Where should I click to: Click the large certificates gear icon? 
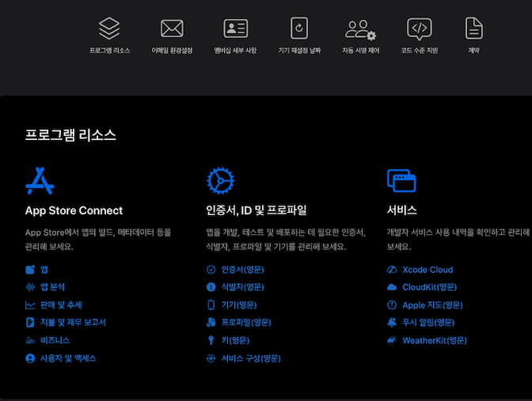tap(221, 180)
